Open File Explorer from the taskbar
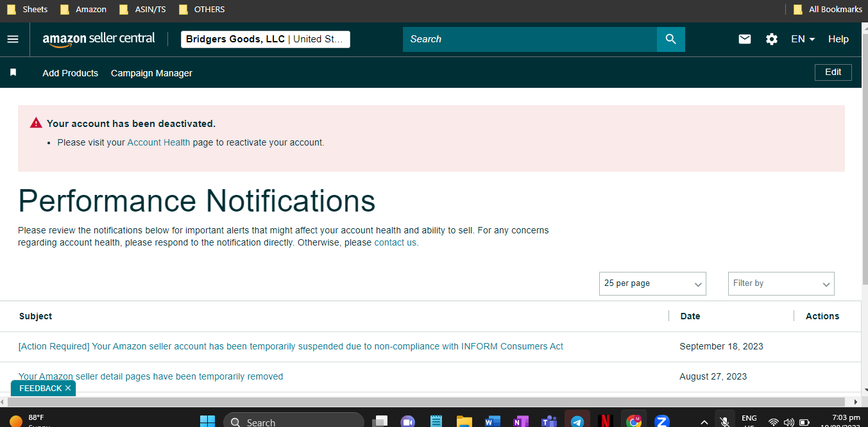868x427 pixels. click(x=464, y=421)
